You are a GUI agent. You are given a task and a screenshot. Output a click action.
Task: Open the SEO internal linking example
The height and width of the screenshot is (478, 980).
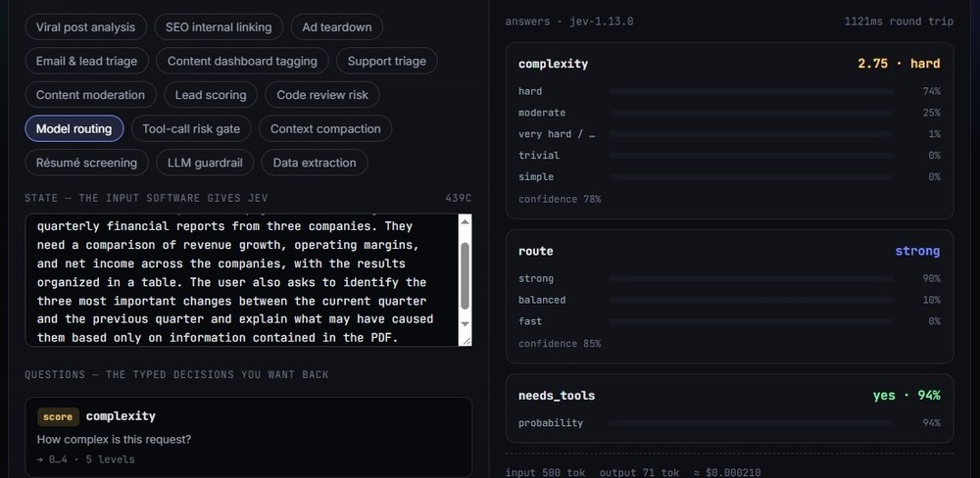tap(219, 26)
